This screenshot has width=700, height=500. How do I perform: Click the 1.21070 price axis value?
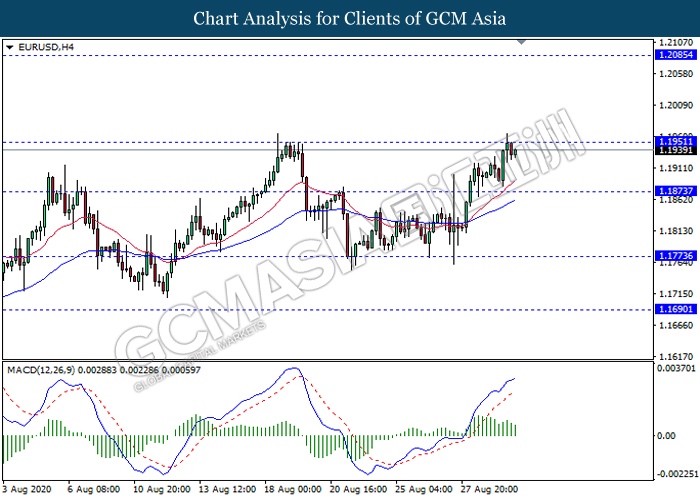tap(676, 42)
